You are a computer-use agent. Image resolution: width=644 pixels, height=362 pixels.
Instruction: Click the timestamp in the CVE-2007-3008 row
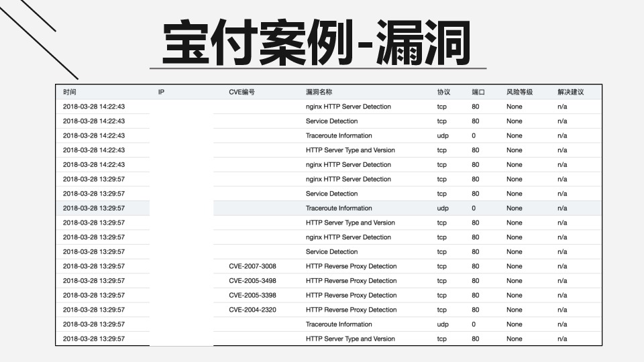pyautogui.click(x=94, y=266)
